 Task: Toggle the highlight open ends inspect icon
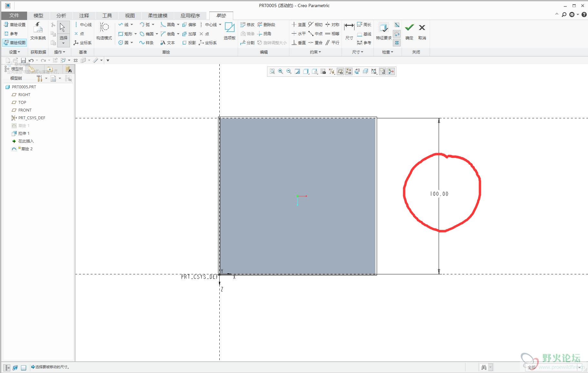pos(397,34)
